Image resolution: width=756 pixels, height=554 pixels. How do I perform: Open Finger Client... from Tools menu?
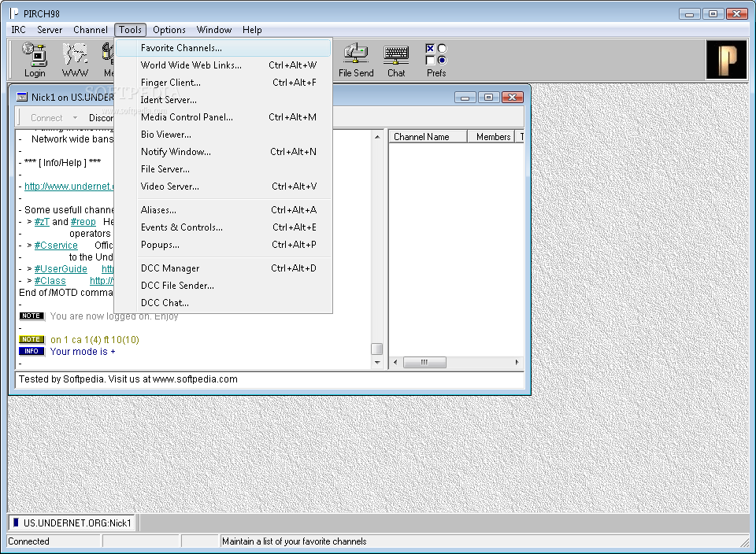click(223, 83)
